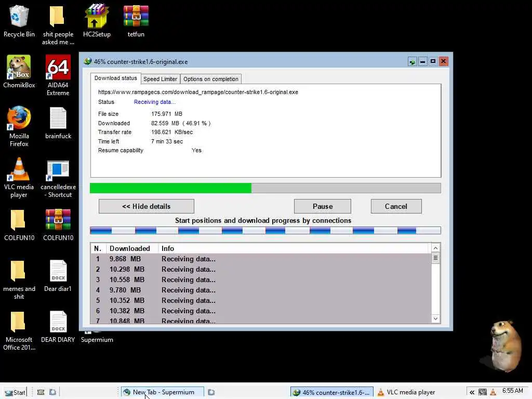Click the show desktop icon in the quick launch
The width and height of the screenshot is (532, 399).
(41, 392)
